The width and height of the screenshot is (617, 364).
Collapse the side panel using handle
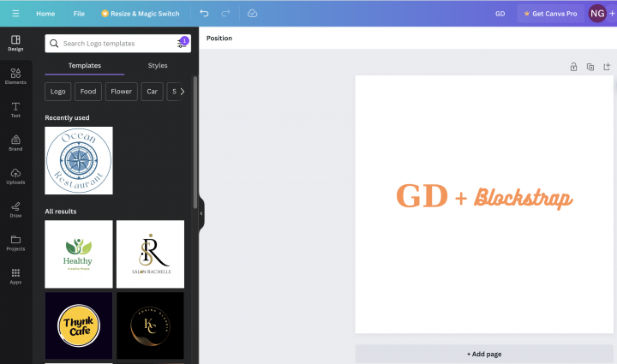point(201,213)
